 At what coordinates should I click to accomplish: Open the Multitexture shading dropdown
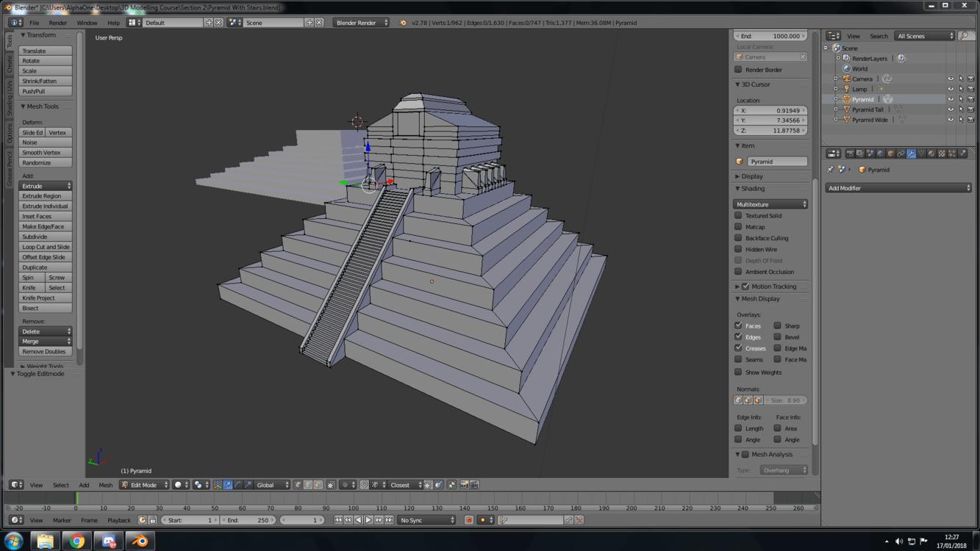770,204
